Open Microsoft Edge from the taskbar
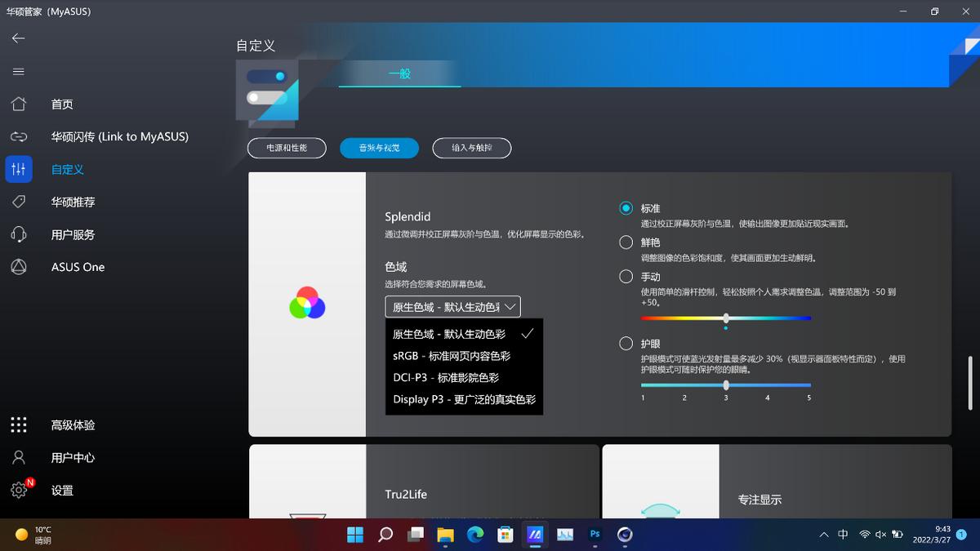The width and height of the screenshot is (980, 551). pyautogui.click(x=475, y=535)
